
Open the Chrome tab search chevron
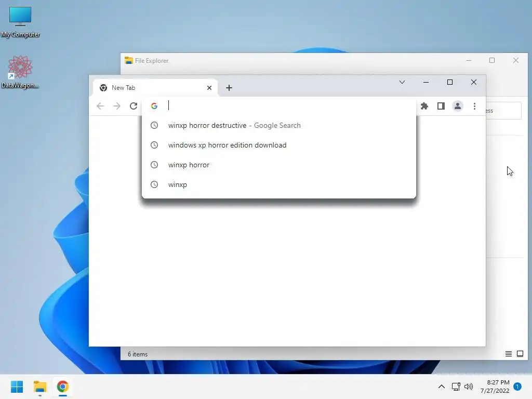pos(402,82)
